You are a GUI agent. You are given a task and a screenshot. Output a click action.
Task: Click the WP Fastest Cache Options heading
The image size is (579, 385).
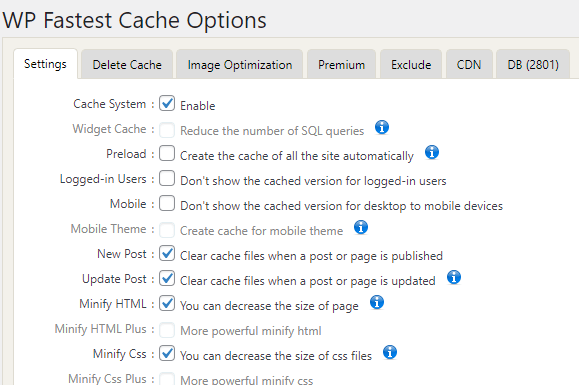(x=134, y=20)
